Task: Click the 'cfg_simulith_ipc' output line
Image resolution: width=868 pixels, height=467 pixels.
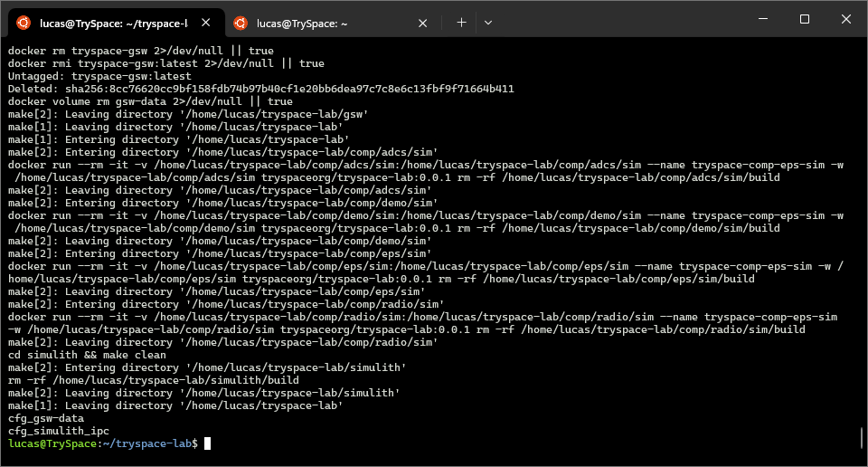Action: click(59, 431)
